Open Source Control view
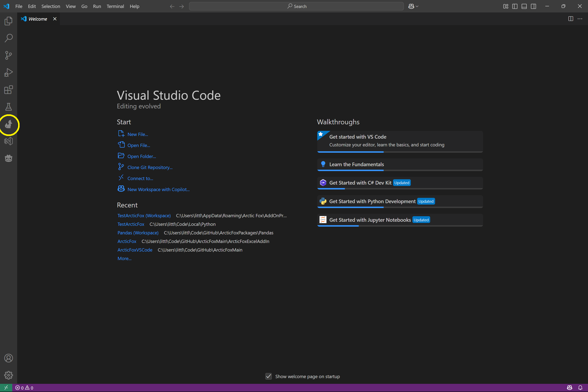 click(x=9, y=55)
